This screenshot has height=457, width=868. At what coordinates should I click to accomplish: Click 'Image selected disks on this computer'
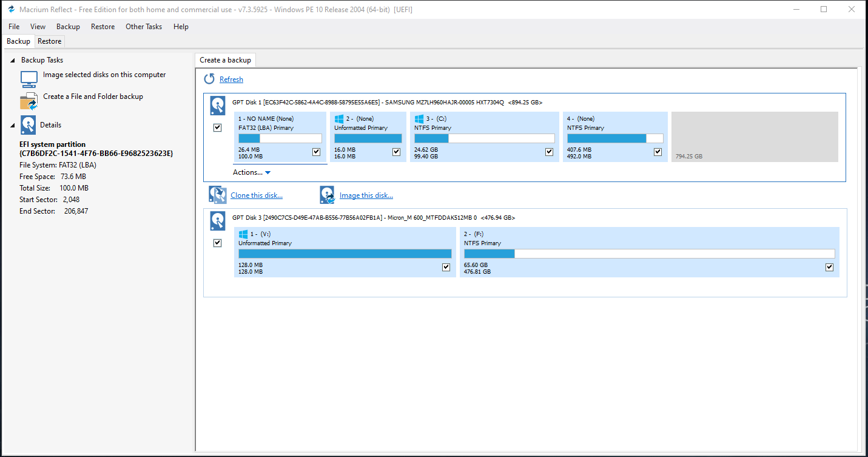point(104,75)
